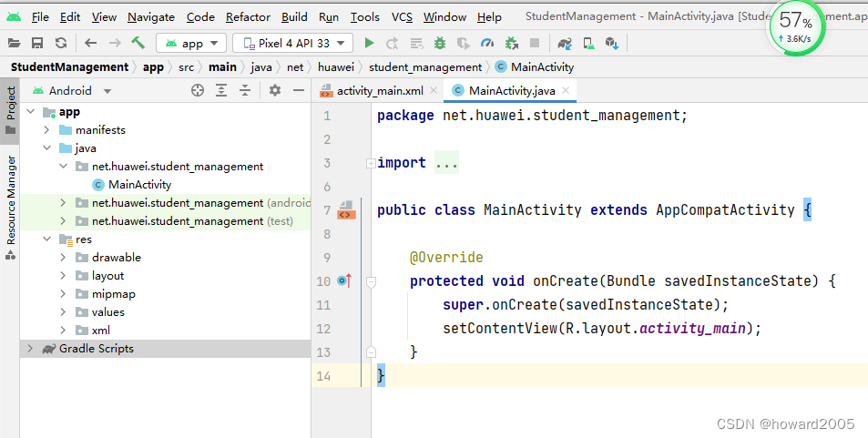Click the Sync/Reload from disk icon
Screen dimensions: 868x438
pos(61,43)
